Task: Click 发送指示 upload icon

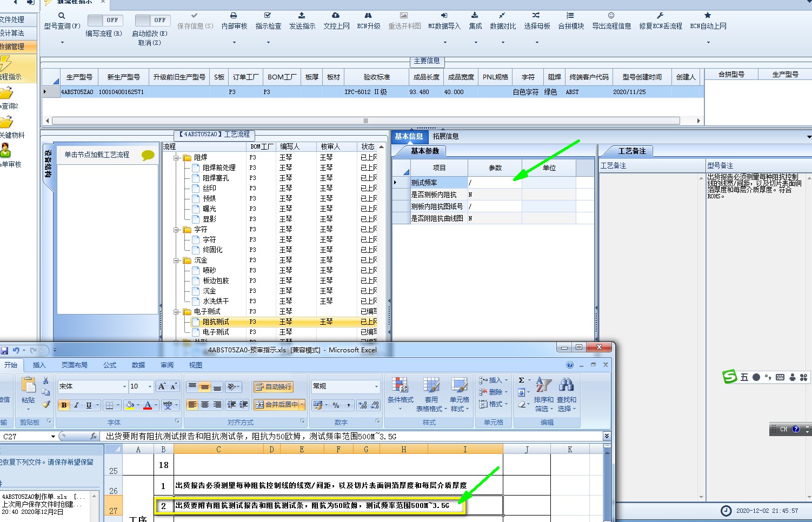Action: (302, 16)
